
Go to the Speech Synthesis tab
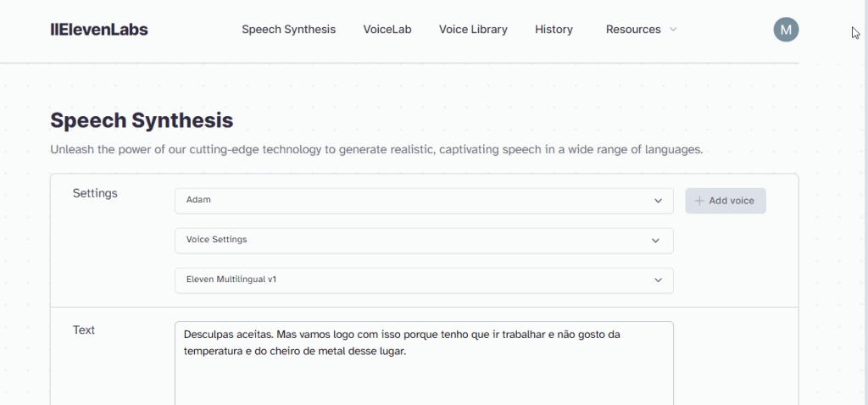288,30
